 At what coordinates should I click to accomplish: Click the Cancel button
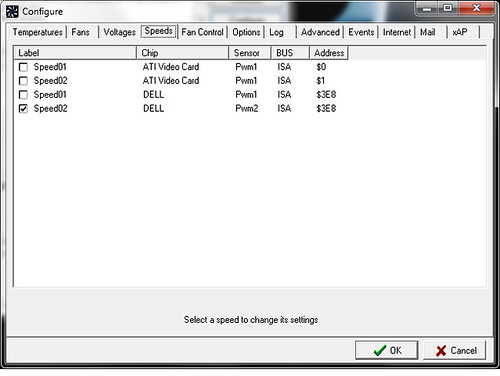point(455,350)
